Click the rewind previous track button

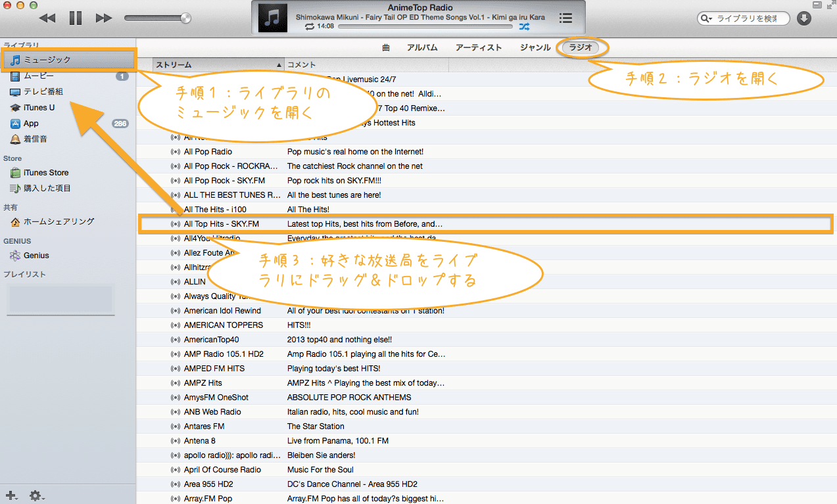[x=47, y=18]
